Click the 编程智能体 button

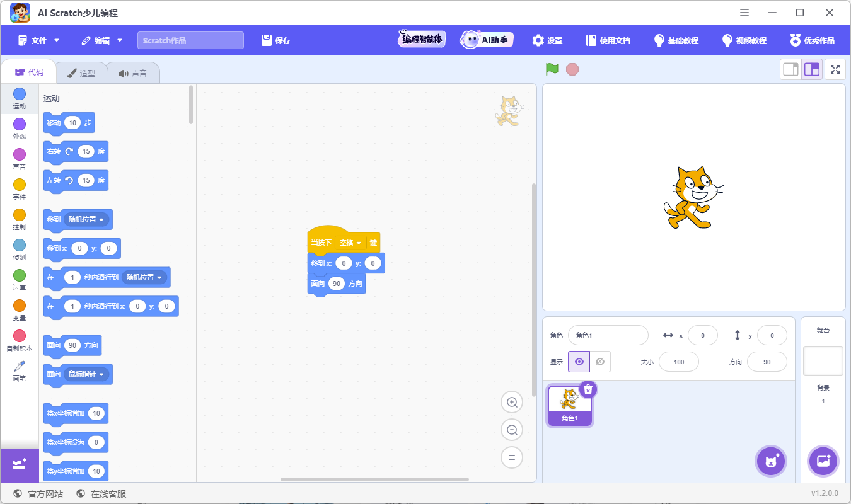tap(422, 40)
